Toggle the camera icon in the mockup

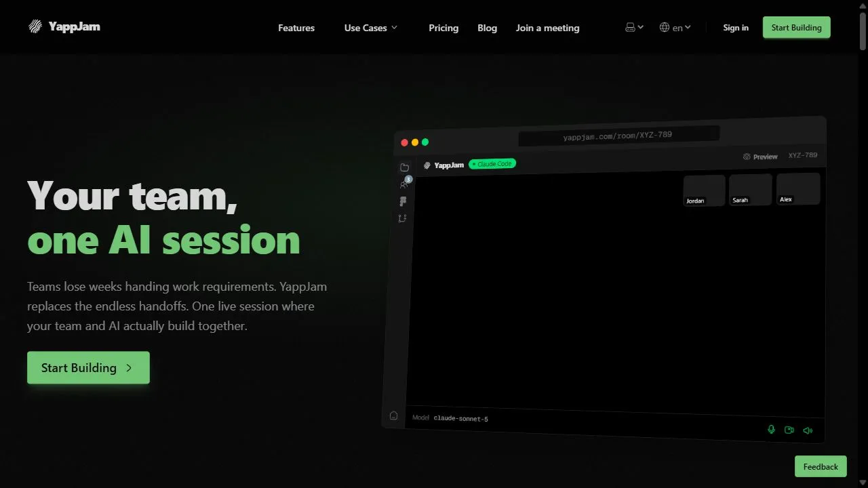click(x=789, y=430)
